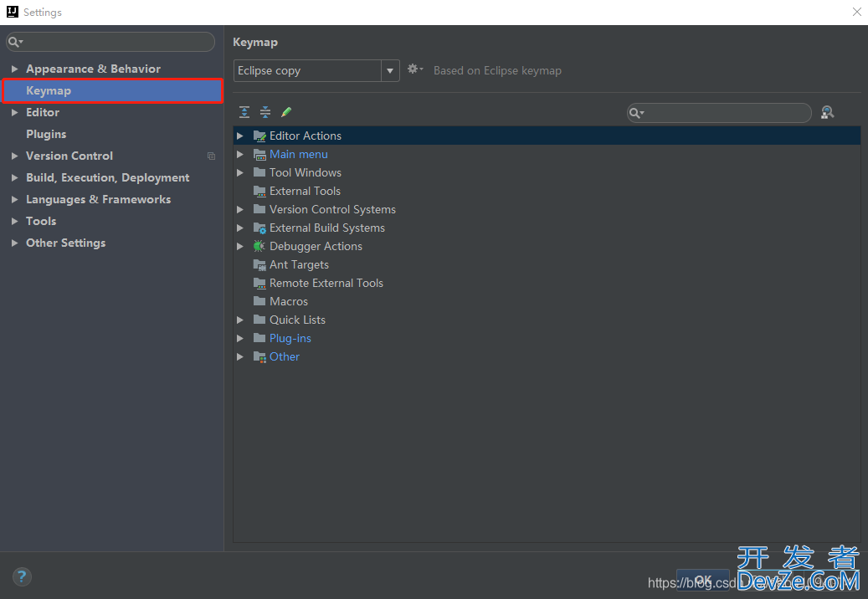Click the External Build Systems folder icon
The width and height of the screenshot is (868, 599).
pos(259,228)
